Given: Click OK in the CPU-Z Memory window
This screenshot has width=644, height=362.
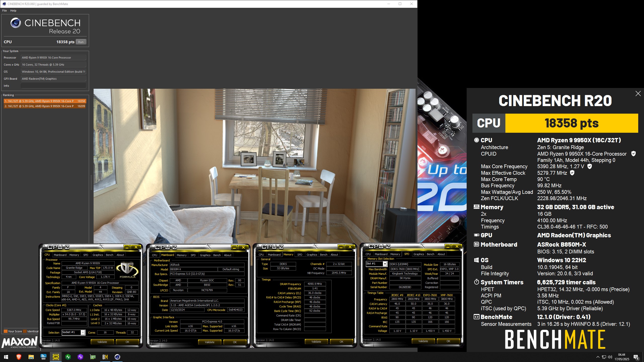Looking at the screenshot, I should pyautogui.click(x=341, y=342).
